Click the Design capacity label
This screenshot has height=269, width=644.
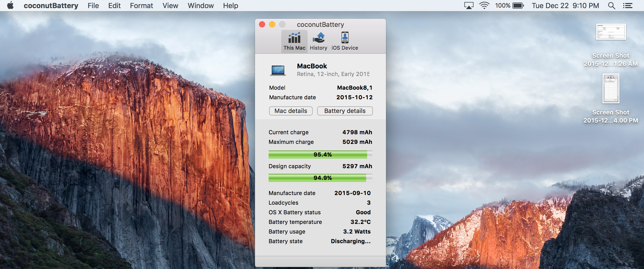[290, 166]
